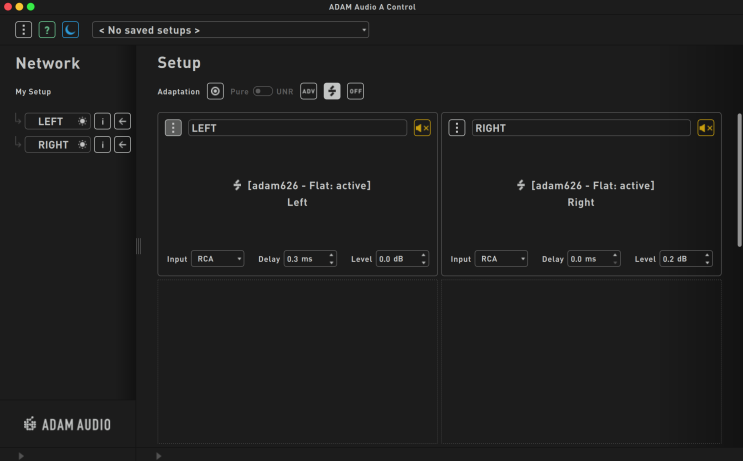Increase the LEFT speaker Delay value
The image size is (743, 461).
pyautogui.click(x=331, y=255)
